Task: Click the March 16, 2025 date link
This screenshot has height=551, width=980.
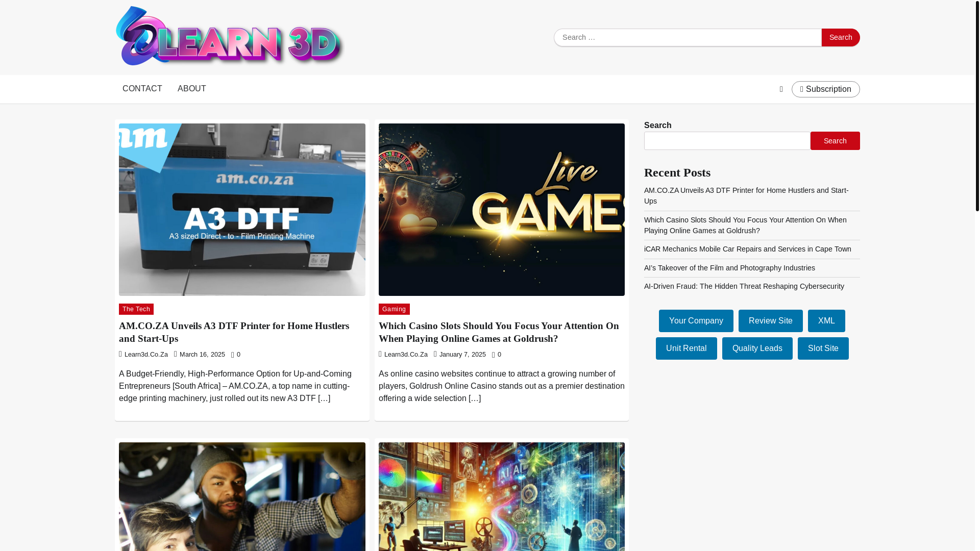Action: pyautogui.click(x=202, y=355)
